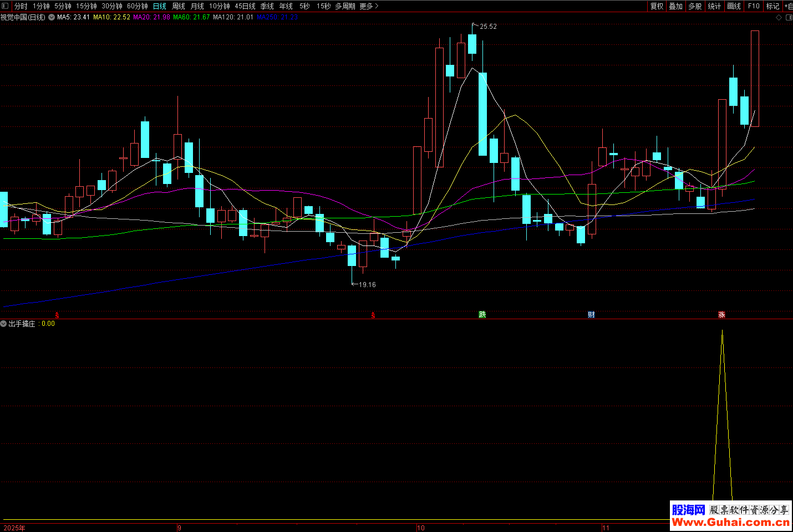Click the red S marker near October
The image size is (793, 532).
click(x=373, y=315)
